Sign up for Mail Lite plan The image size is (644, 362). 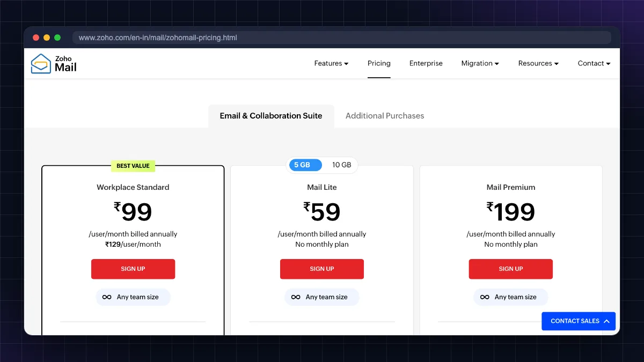pos(322,269)
